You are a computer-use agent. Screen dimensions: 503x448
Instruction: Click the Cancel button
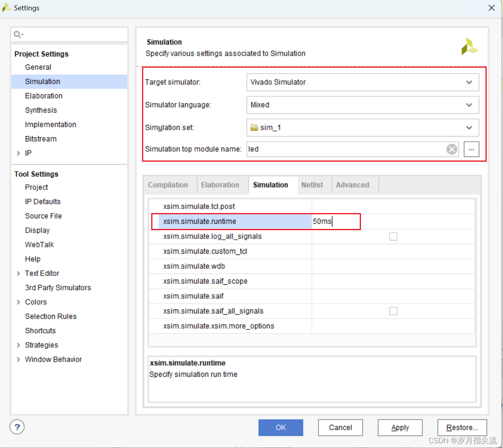point(340,428)
